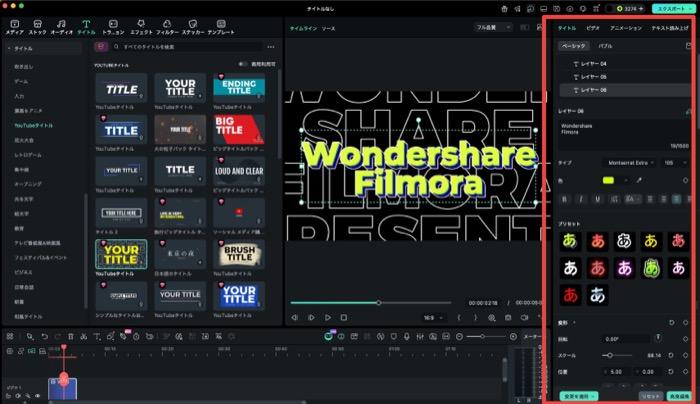Toggle italic text formatting
The height and width of the screenshot is (404, 700).
coord(581,199)
